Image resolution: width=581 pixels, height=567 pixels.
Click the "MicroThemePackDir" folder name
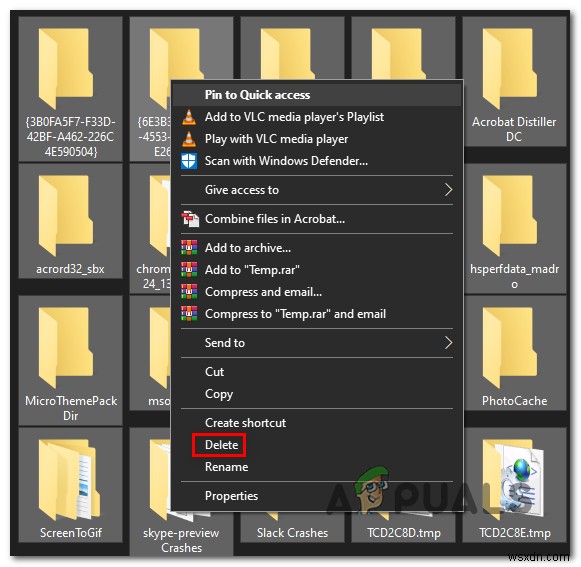[x=70, y=408]
